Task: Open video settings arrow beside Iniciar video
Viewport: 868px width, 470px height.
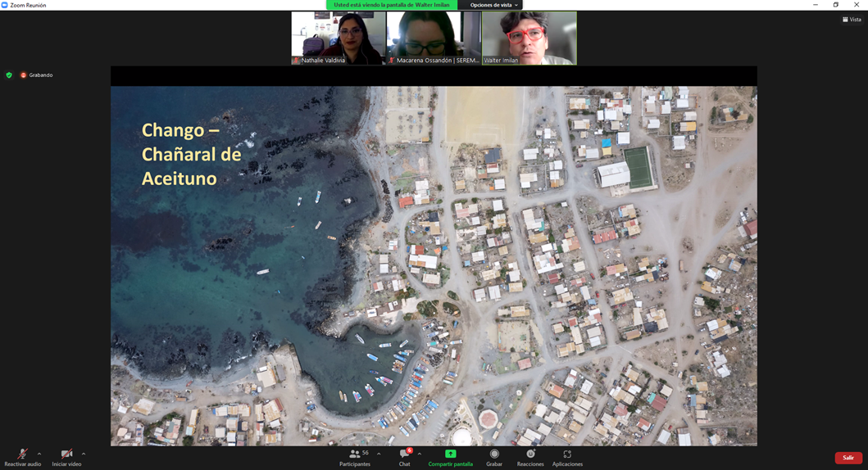Action: point(84,454)
